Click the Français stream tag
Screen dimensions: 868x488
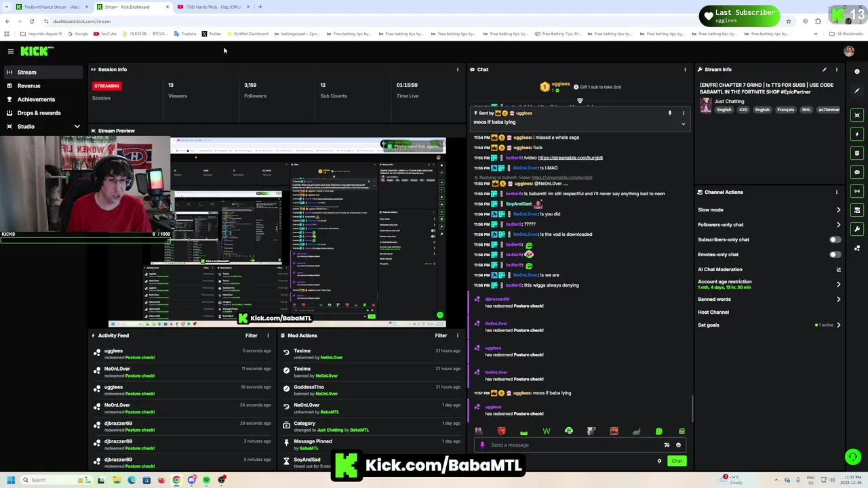785,110
